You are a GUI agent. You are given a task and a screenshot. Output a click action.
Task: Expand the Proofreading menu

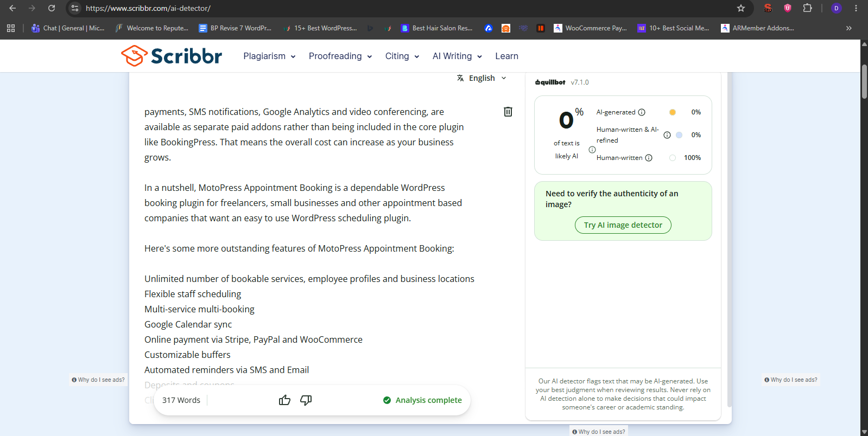(x=340, y=56)
